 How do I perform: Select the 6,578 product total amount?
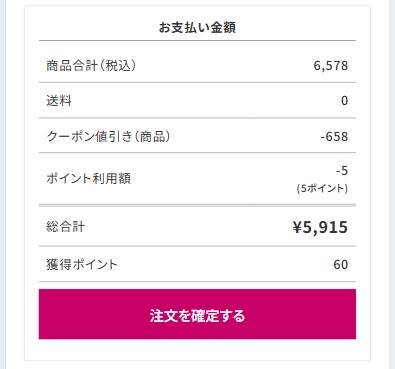[331, 66]
